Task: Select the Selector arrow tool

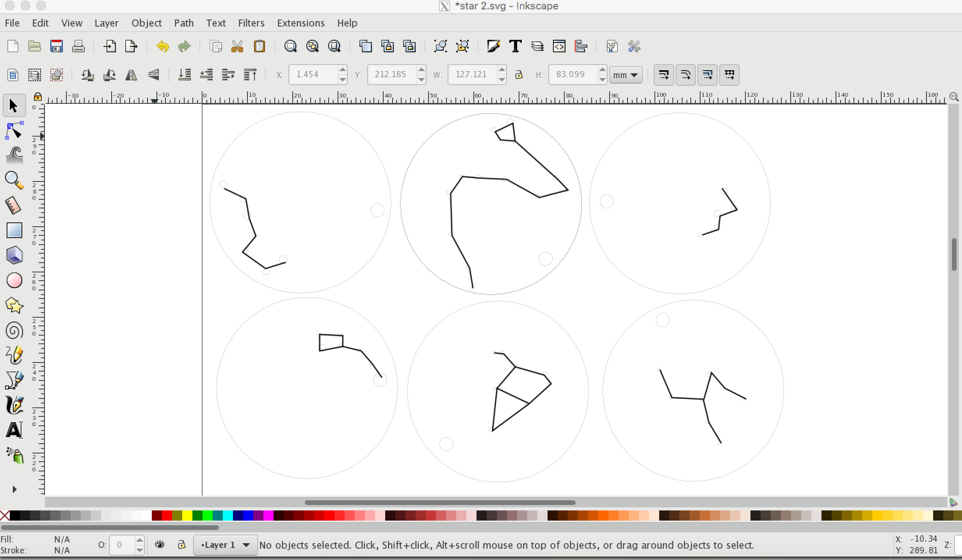Action: point(14,106)
